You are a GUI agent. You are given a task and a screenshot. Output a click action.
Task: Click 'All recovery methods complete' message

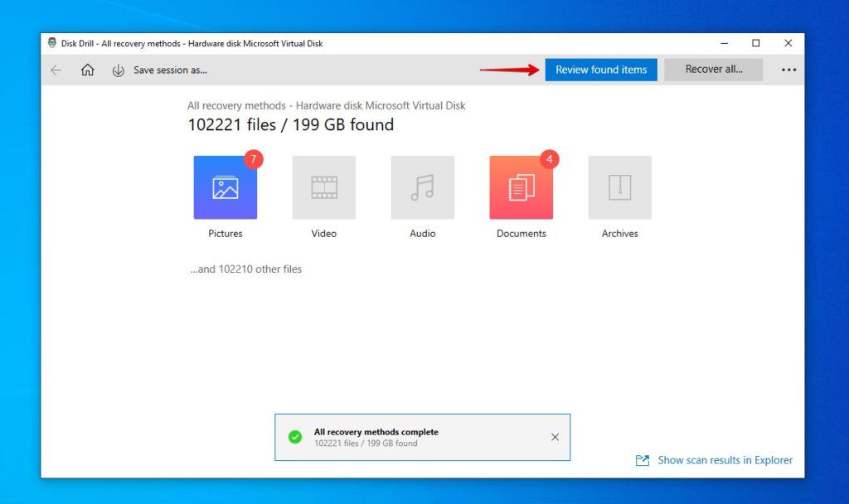[x=376, y=432]
